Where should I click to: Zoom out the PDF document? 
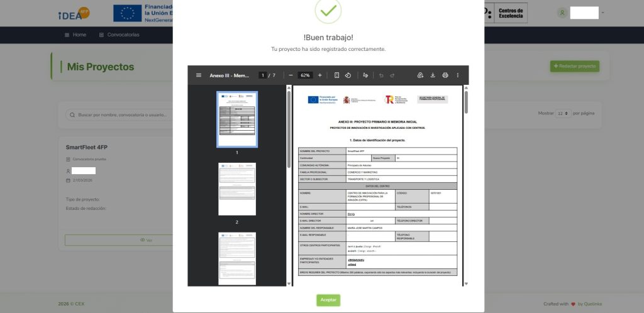291,75
